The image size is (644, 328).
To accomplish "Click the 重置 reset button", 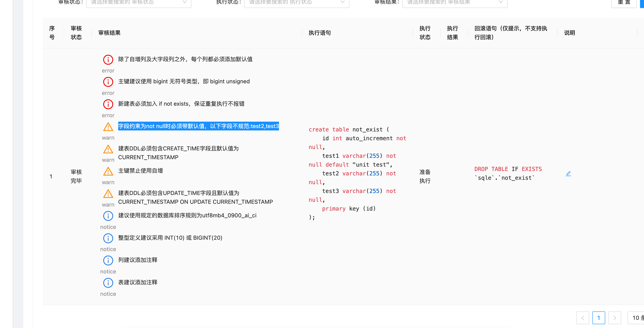I will [624, 2].
